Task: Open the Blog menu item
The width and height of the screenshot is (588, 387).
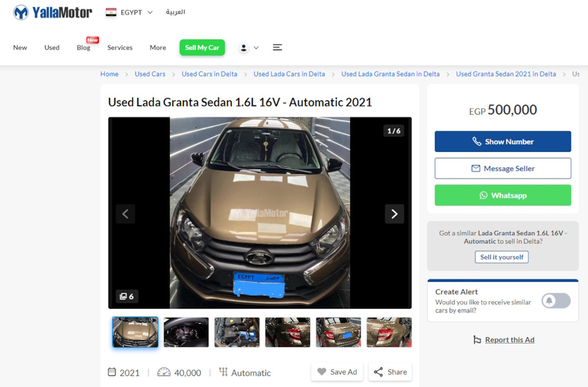Action: click(x=83, y=48)
